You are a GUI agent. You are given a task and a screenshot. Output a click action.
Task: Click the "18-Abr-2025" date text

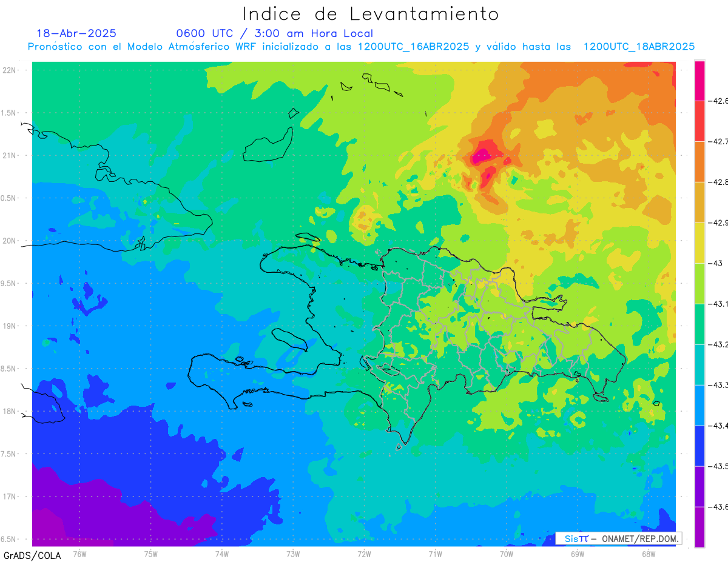[x=76, y=33]
